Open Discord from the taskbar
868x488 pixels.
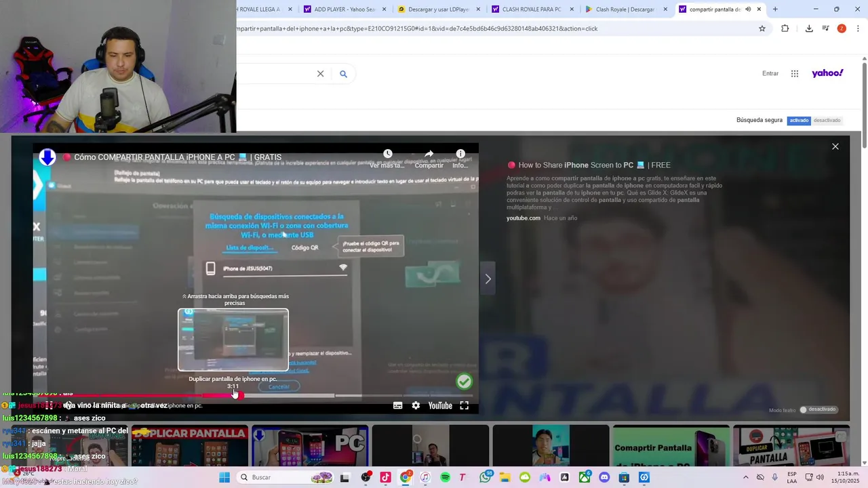coord(604,477)
